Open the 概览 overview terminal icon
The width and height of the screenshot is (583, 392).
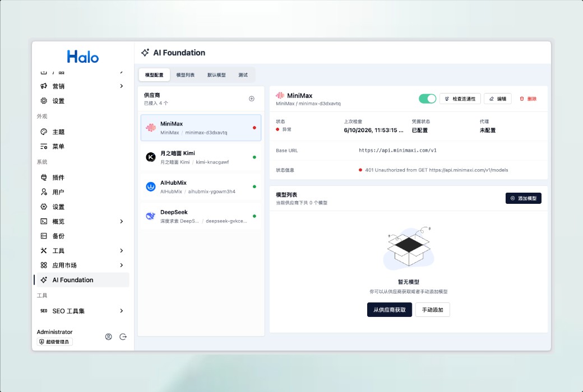[x=44, y=221]
